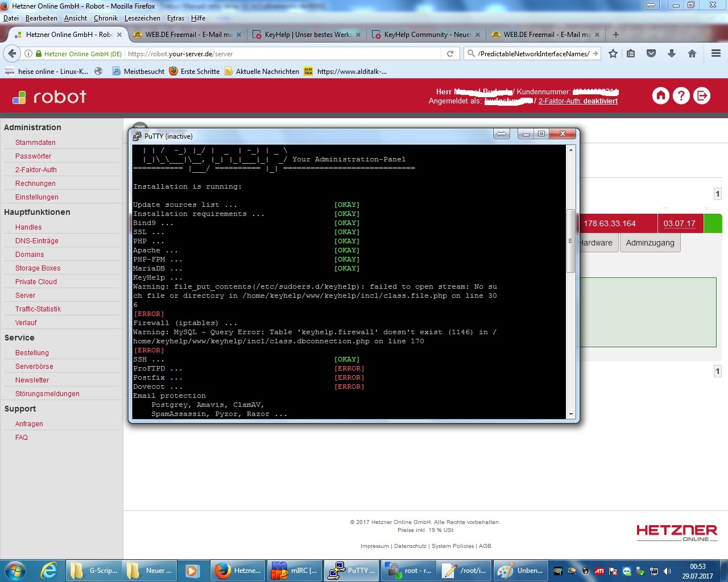Switch to KeyHelp Community tab

tap(427, 35)
